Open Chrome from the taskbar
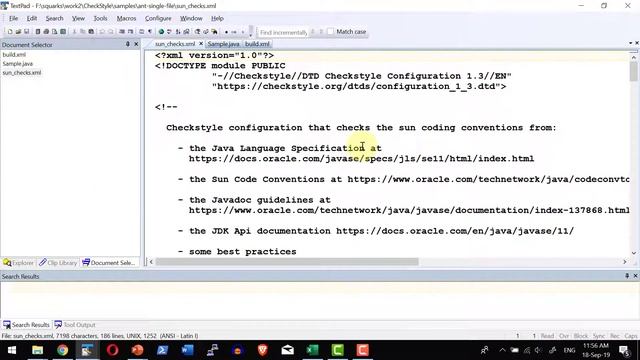 click(62, 350)
